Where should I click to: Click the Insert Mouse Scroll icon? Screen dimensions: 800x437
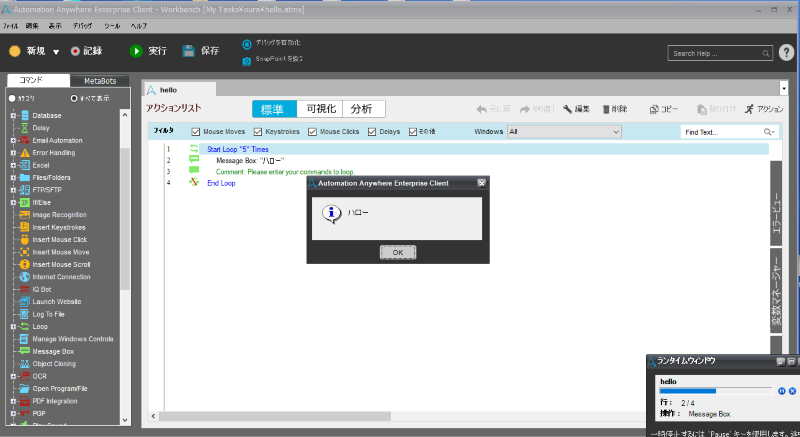tap(24, 264)
